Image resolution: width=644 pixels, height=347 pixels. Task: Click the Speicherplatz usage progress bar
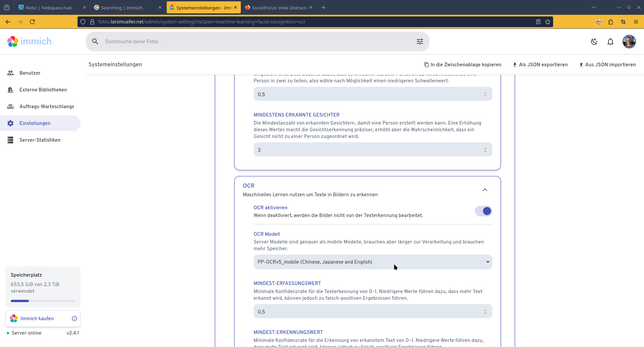(x=43, y=301)
